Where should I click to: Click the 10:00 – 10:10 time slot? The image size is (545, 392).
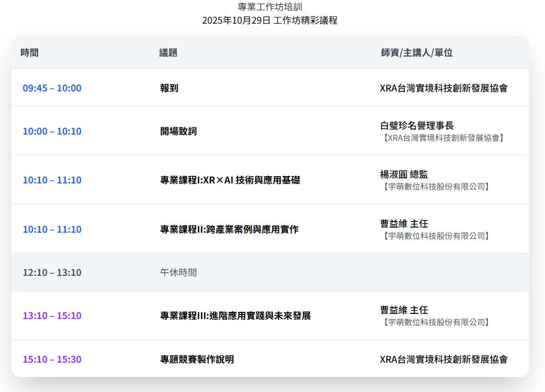pyautogui.click(x=52, y=131)
